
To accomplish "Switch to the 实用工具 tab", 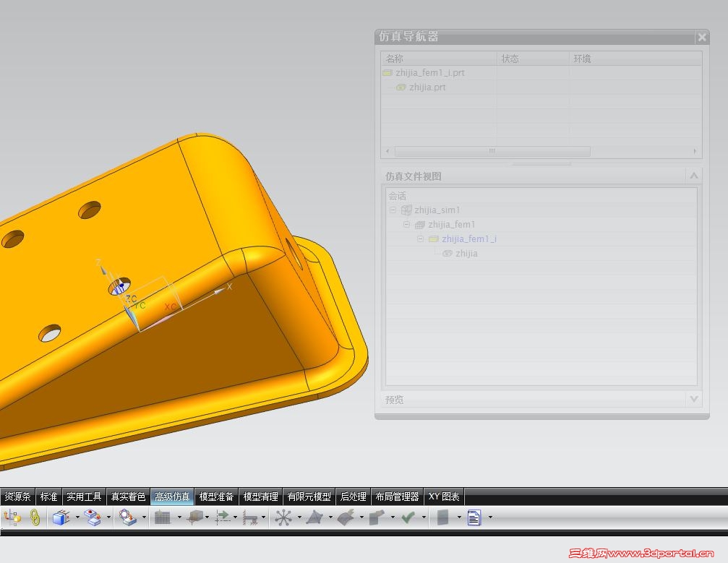I will click(84, 497).
